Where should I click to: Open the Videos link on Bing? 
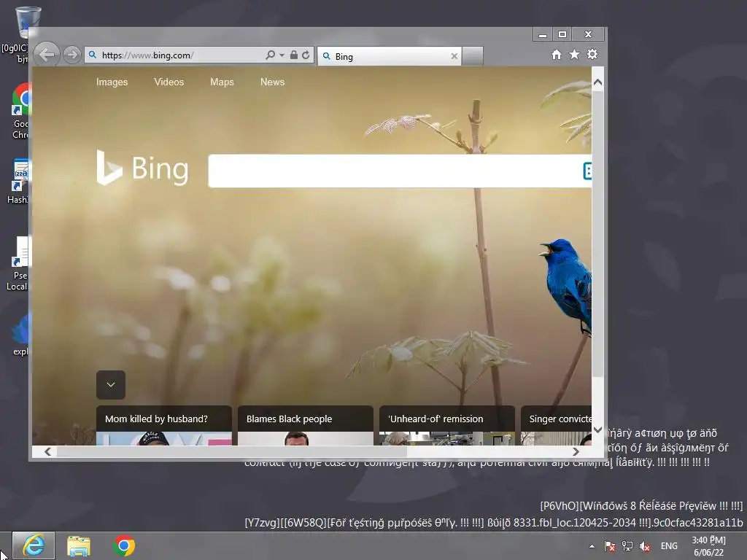(169, 82)
